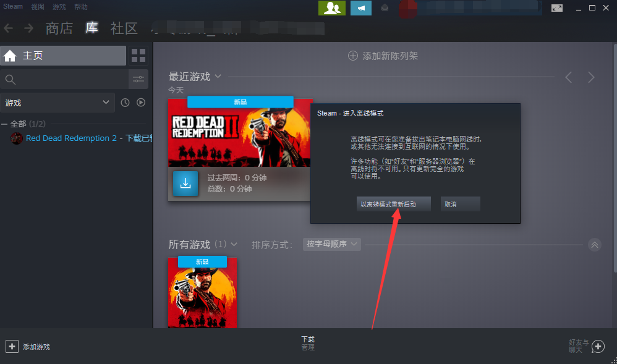
Task: Open Red Dead Redemption II recent banner
Action: [239, 133]
